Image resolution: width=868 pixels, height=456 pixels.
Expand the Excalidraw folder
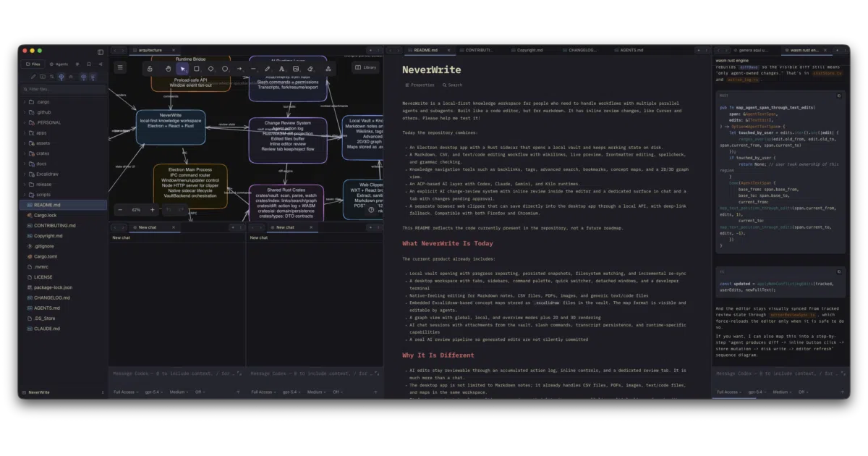click(64, 174)
